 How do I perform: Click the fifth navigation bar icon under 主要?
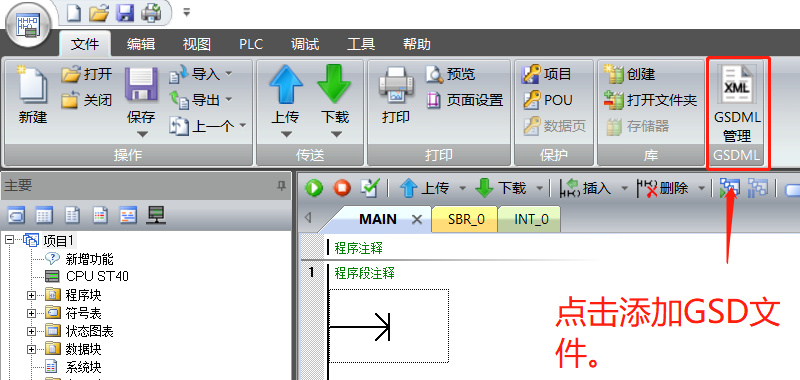(128, 216)
